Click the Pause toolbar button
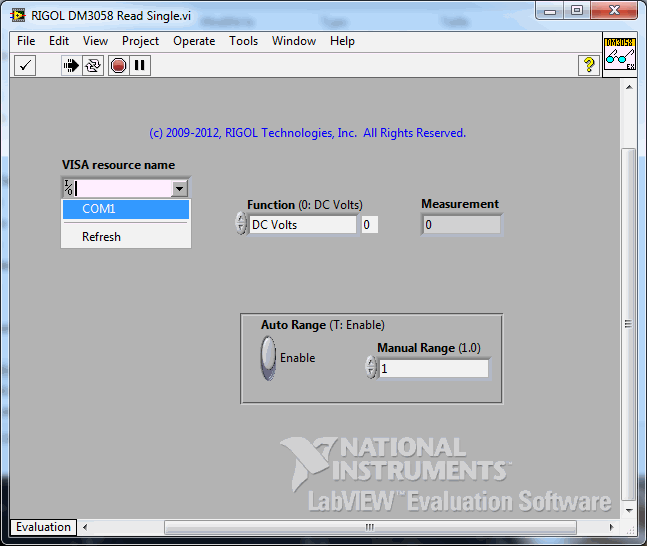The height and width of the screenshot is (546, 647). click(x=140, y=65)
